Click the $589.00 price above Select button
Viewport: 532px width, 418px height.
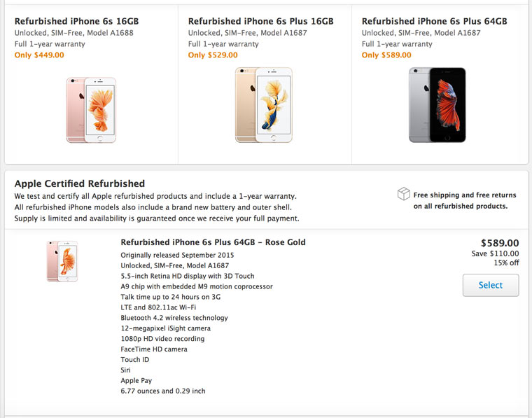click(x=500, y=243)
